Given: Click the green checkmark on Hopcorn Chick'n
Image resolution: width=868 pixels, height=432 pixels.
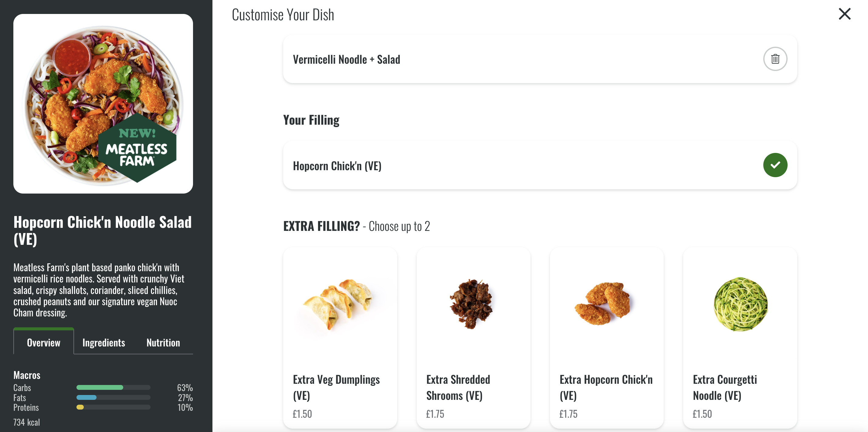Looking at the screenshot, I should click(x=775, y=165).
